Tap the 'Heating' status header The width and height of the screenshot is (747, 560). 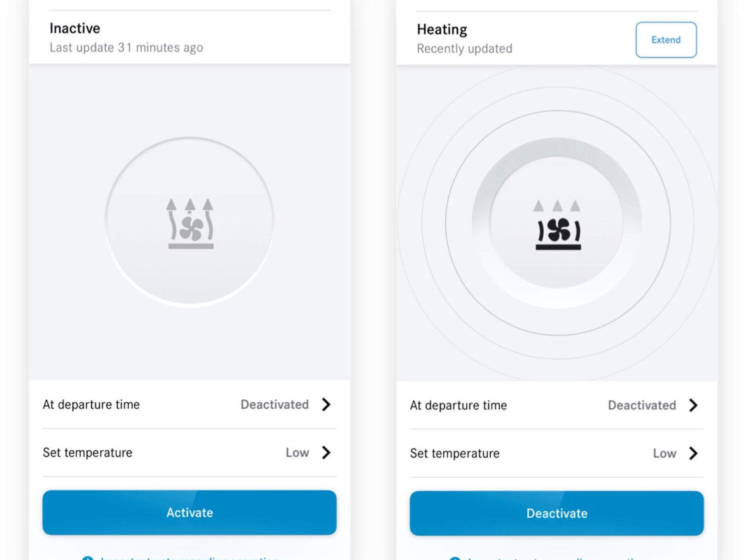(x=441, y=29)
